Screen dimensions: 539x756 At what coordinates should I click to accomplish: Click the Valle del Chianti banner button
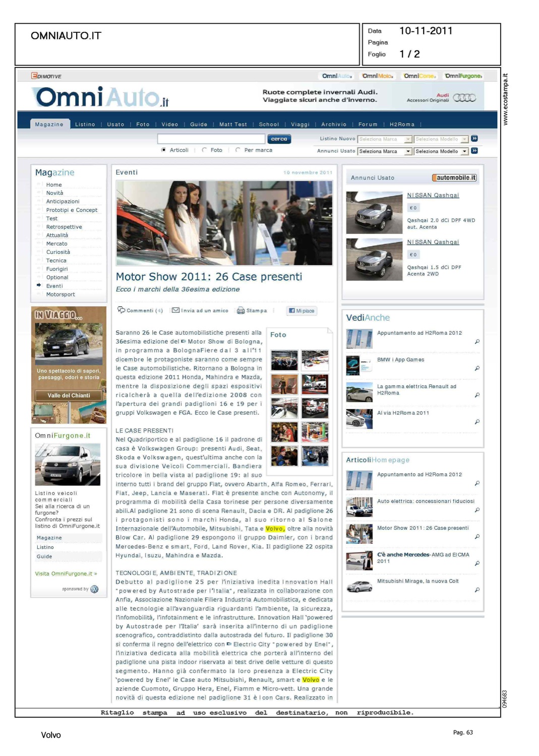69,396
